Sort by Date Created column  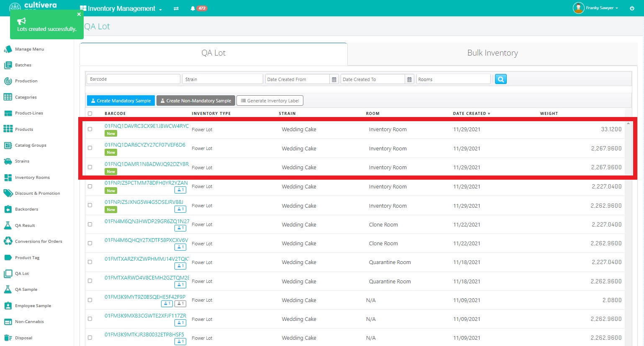pyautogui.click(x=471, y=114)
